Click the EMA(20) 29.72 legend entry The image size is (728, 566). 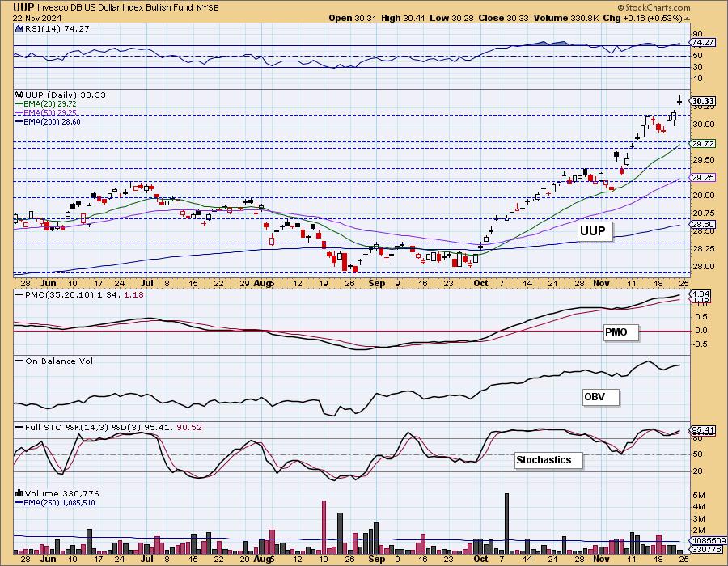click(x=46, y=104)
